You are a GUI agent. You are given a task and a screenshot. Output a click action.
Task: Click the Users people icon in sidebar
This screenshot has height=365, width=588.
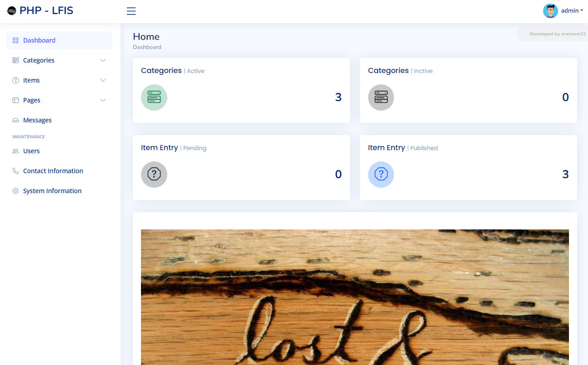(x=15, y=151)
